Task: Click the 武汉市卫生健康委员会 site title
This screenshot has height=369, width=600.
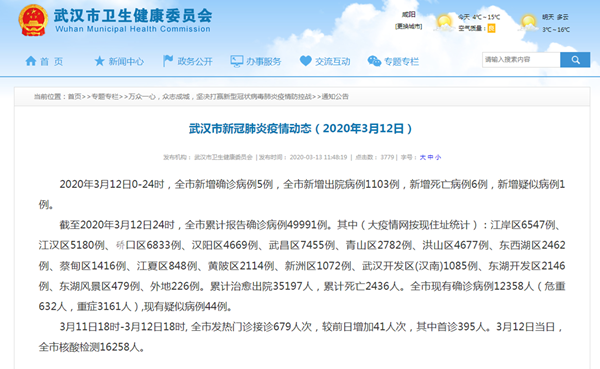Action: (133, 16)
